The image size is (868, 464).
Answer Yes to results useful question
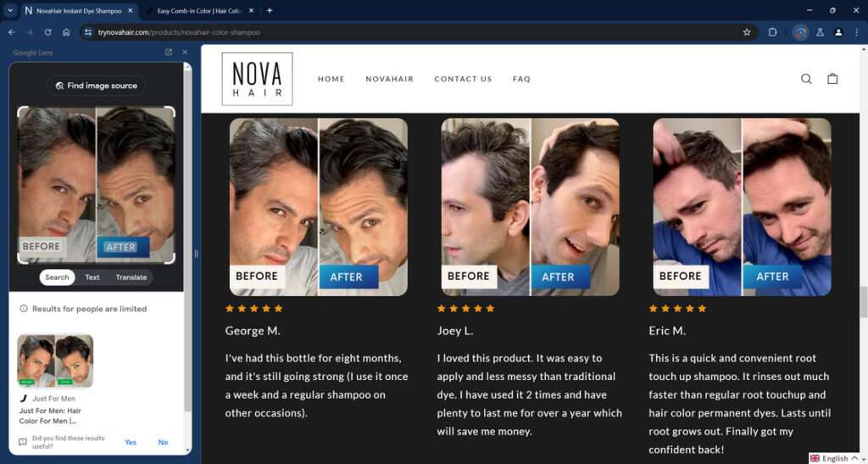(x=131, y=442)
